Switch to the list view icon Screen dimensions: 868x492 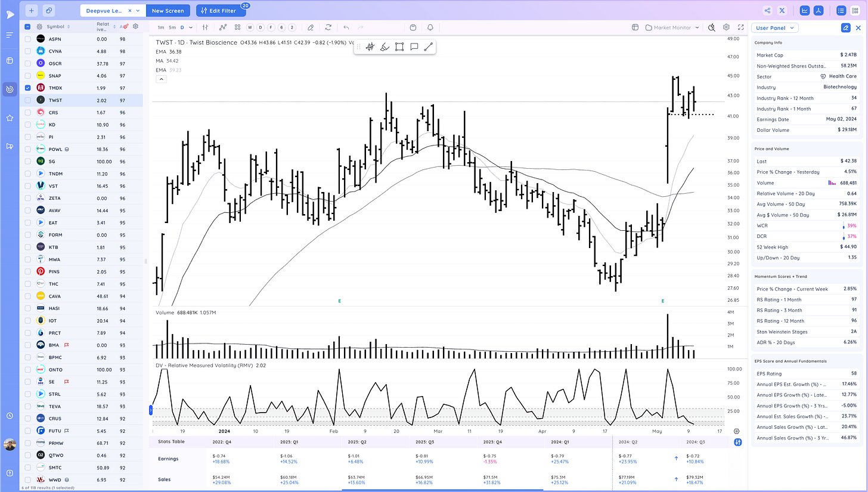pos(841,10)
